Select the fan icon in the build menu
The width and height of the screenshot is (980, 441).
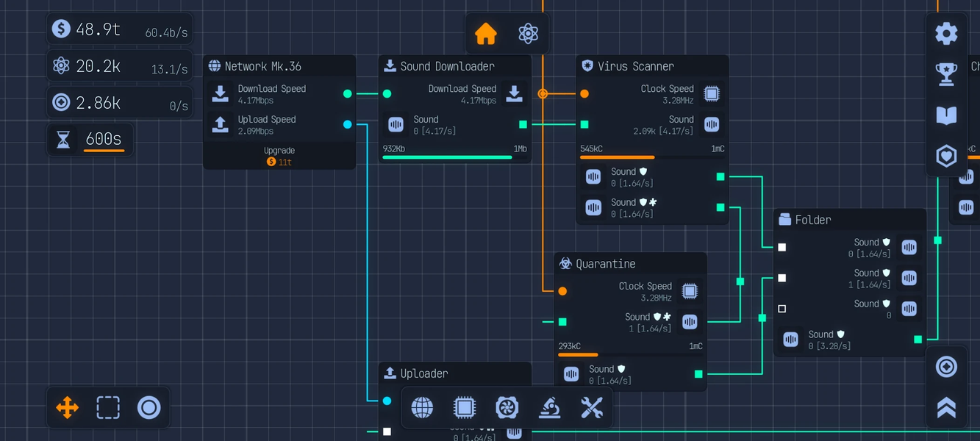(507, 407)
